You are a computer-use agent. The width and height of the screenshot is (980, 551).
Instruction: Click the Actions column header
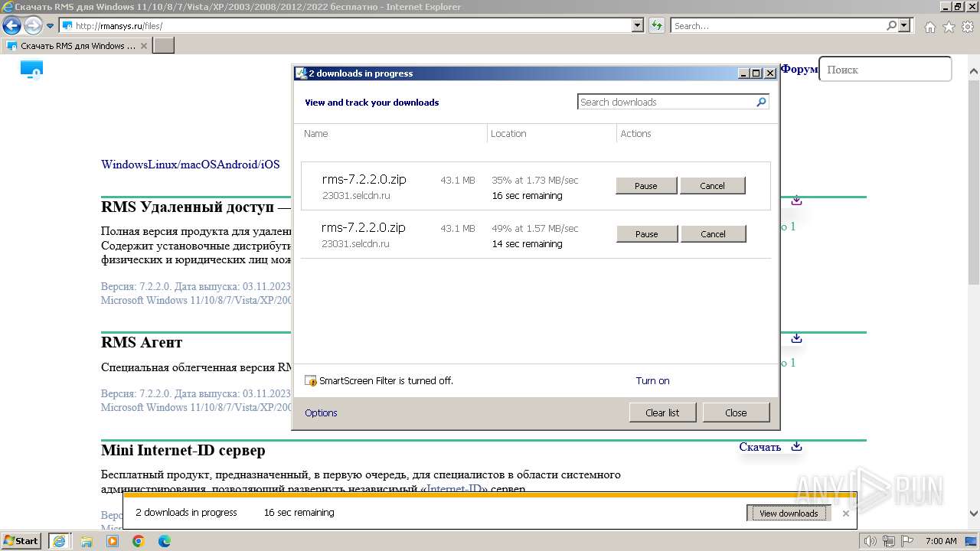(635, 133)
